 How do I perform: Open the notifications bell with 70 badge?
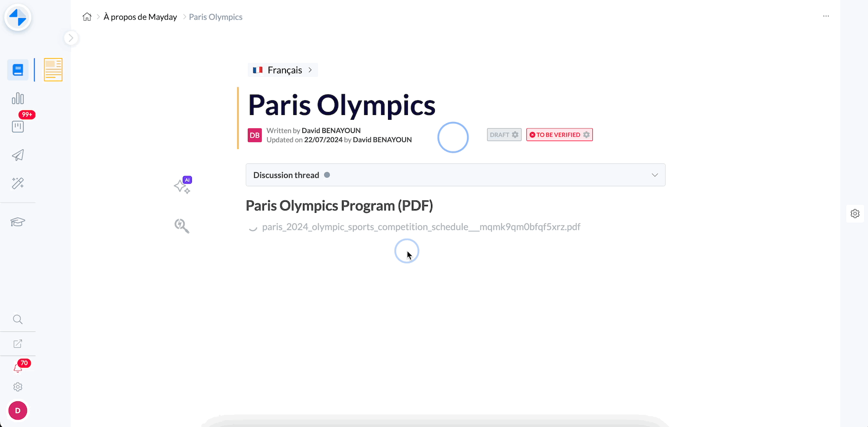tap(18, 368)
